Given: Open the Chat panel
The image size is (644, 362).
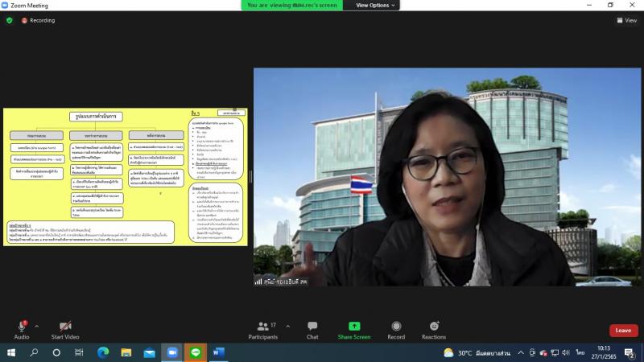Looking at the screenshot, I should pos(312,331).
